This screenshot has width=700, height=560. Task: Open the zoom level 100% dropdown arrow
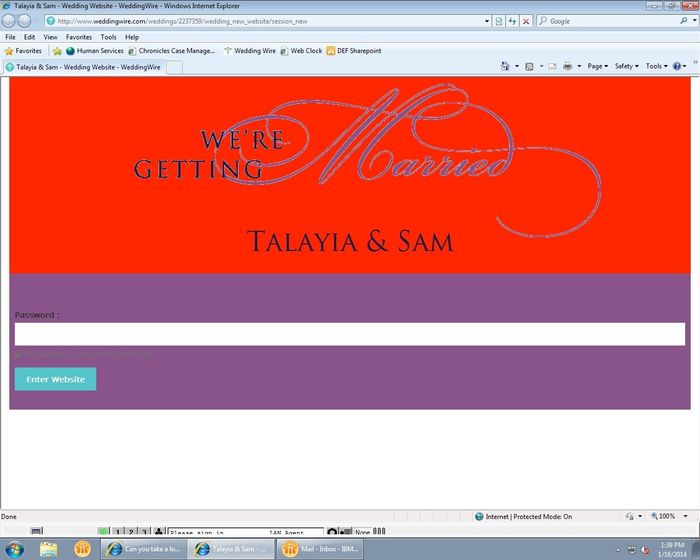click(x=685, y=516)
